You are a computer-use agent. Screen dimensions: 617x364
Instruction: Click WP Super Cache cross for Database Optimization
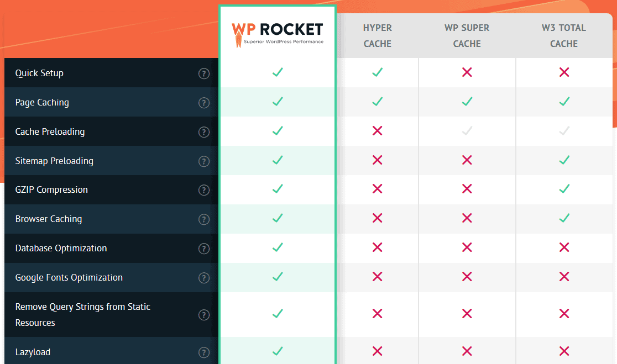coord(467,247)
